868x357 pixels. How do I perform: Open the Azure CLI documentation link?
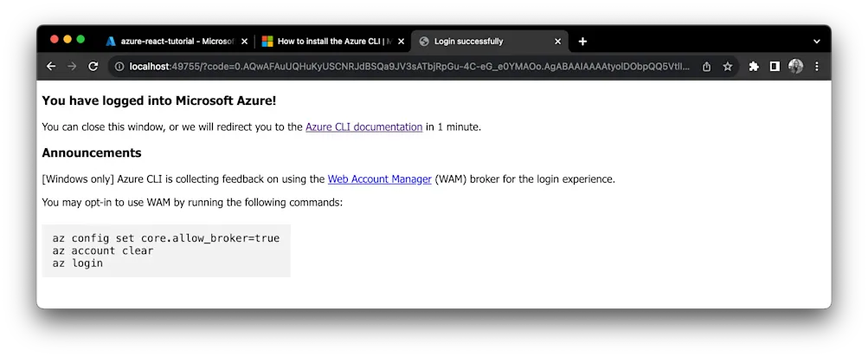pyautogui.click(x=363, y=127)
